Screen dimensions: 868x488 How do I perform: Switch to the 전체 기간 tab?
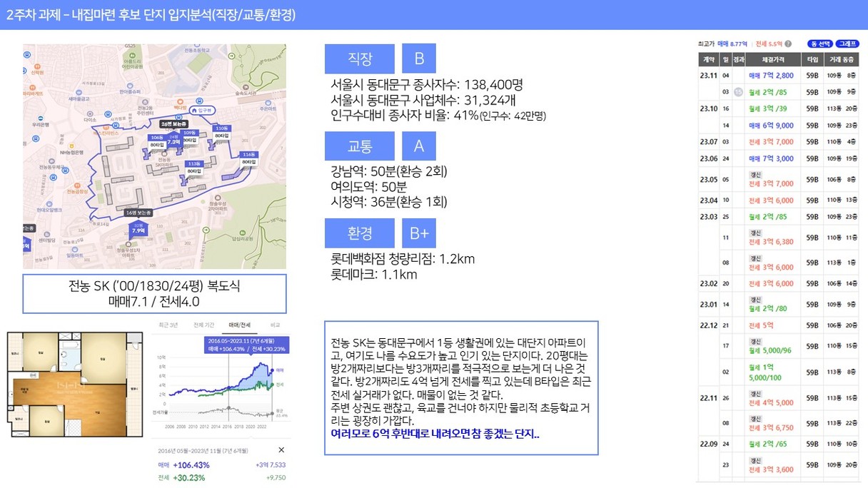click(x=203, y=325)
